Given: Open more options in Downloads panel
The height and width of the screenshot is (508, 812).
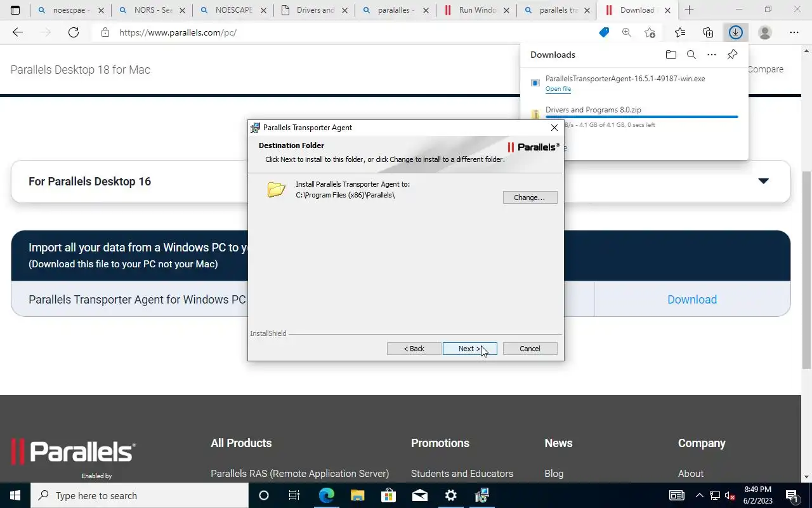Looking at the screenshot, I should 712,55.
